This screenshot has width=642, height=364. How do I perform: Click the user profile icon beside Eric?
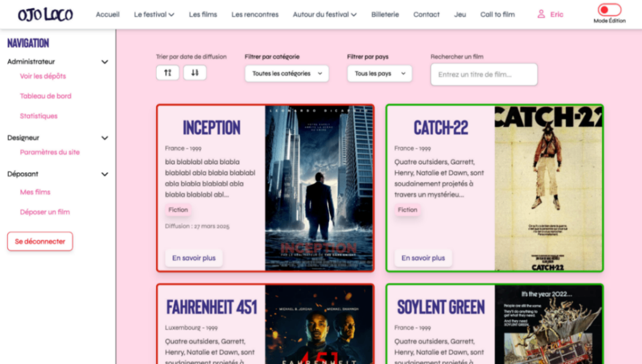(x=541, y=14)
